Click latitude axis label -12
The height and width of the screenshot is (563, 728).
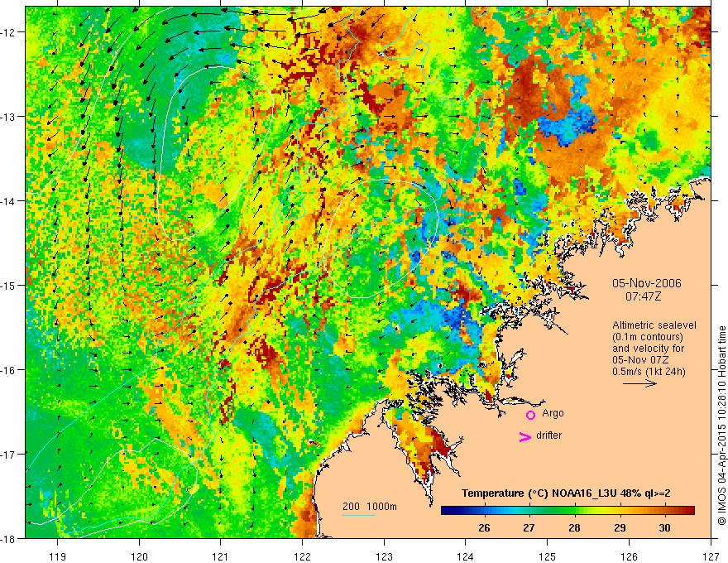[9, 32]
